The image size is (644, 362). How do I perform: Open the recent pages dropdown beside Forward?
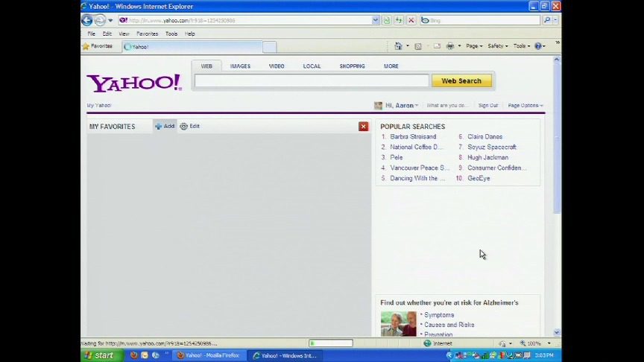point(110,21)
